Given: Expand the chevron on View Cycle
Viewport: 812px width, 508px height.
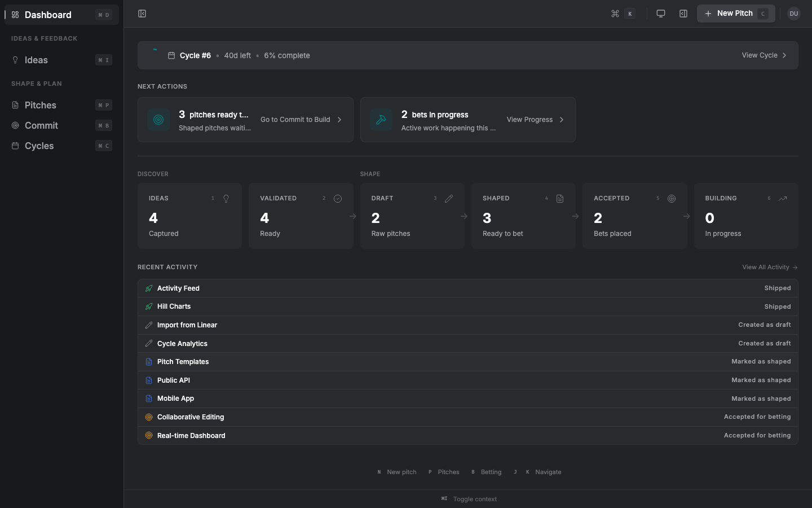Looking at the screenshot, I should pyautogui.click(x=784, y=55).
